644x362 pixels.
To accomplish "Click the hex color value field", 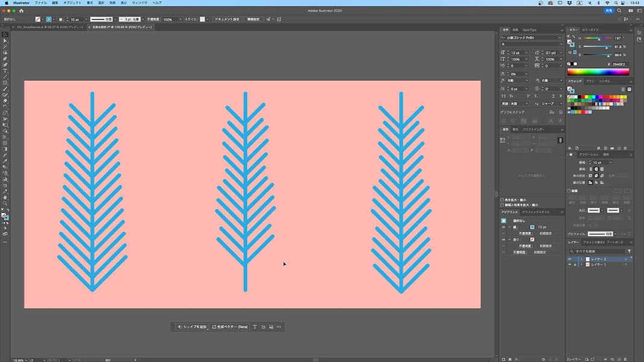I will coord(619,64).
